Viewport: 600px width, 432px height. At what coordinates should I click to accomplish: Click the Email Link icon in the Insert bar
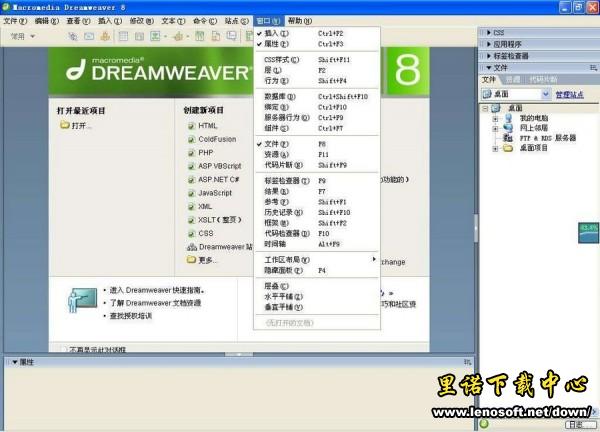coord(89,36)
